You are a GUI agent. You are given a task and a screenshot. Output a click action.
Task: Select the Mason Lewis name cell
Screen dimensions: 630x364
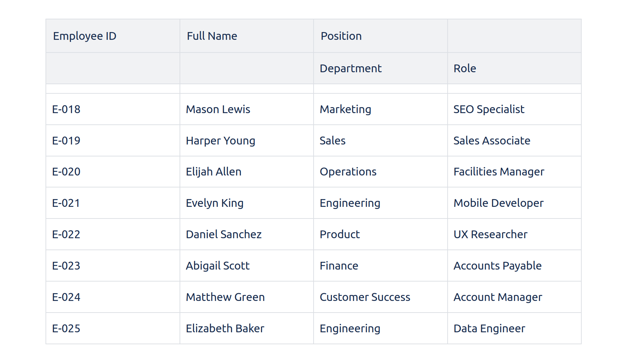[218, 109]
